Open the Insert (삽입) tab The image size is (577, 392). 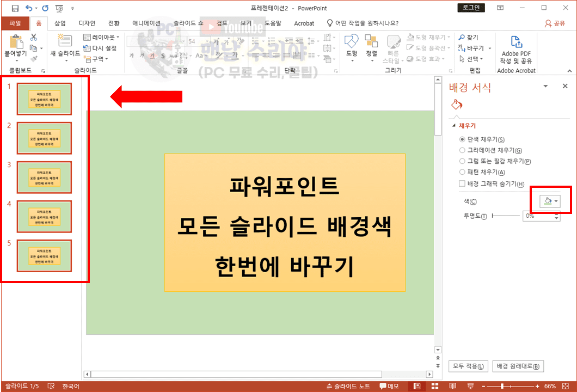[60, 23]
